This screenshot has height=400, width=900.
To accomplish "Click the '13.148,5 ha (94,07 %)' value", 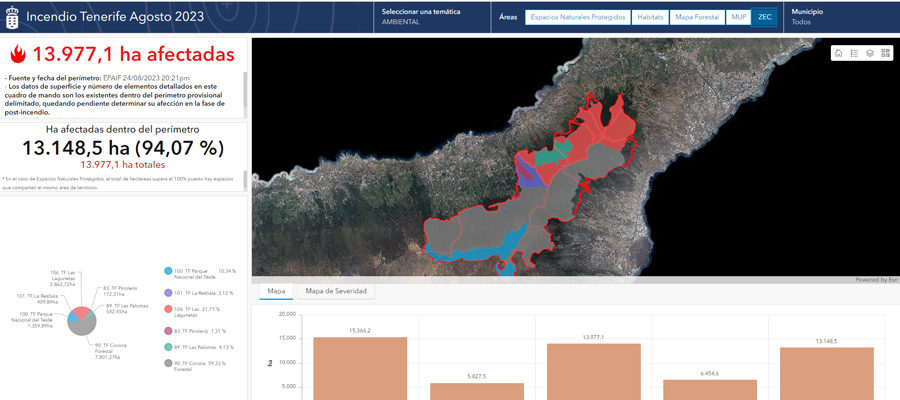I will point(122,148).
